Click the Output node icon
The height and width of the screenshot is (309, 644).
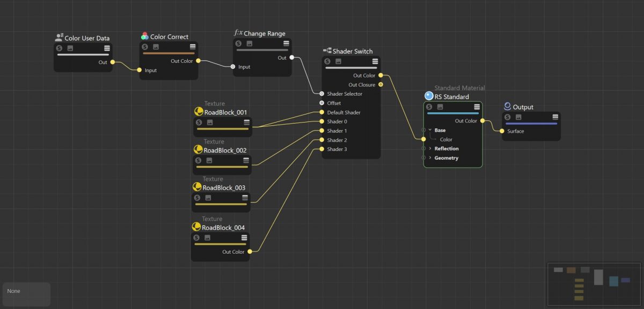pos(508,106)
